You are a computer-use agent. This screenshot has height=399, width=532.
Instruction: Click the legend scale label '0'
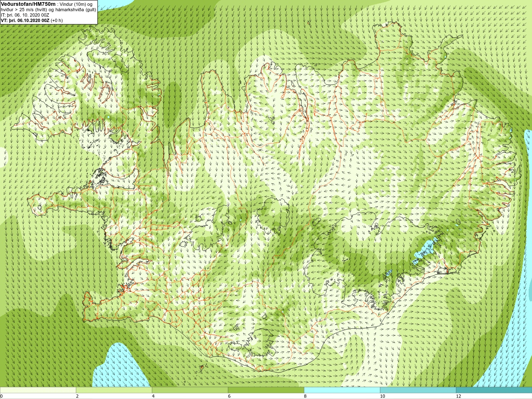(2, 396)
